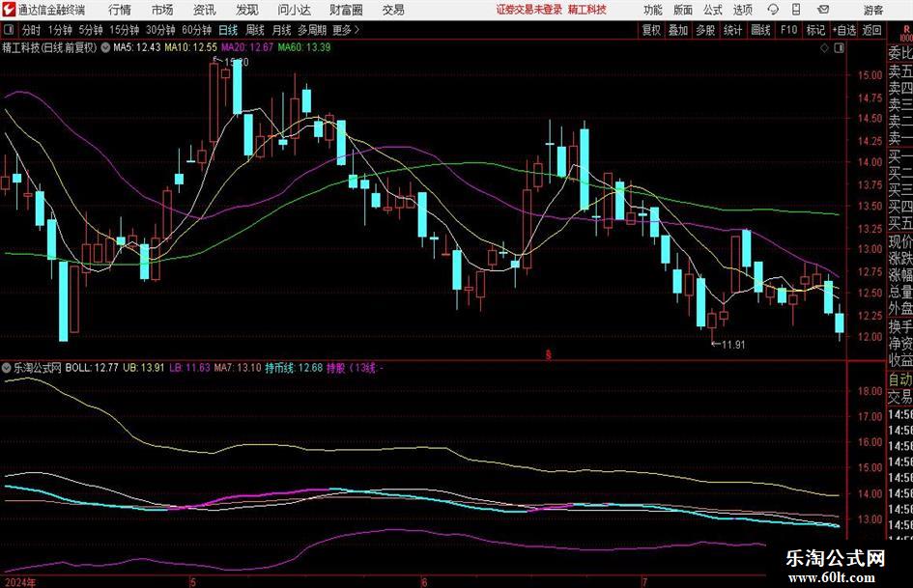This screenshot has height=588, width=913.
Task: Click the 叠加 overlay button
Action: point(678,30)
